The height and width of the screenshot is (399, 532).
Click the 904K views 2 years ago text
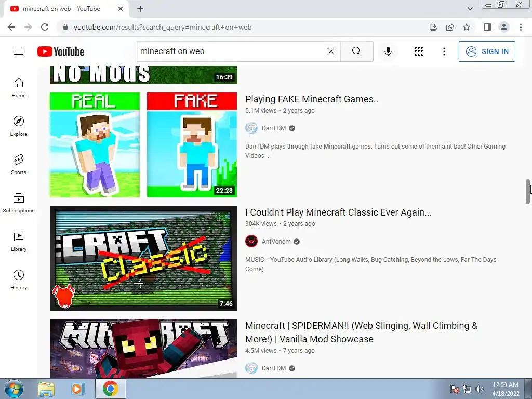point(280,224)
